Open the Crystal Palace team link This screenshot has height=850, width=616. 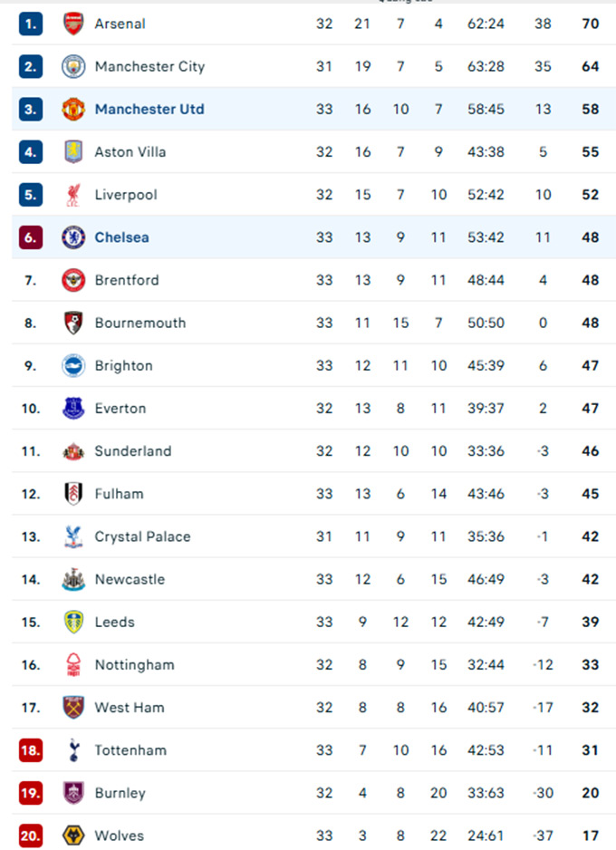[x=142, y=536]
